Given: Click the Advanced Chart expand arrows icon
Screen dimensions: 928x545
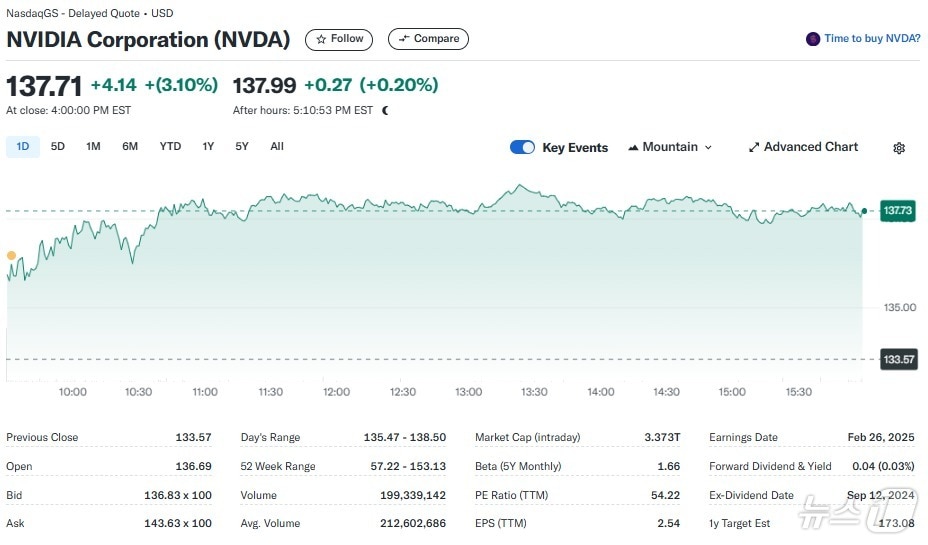Looking at the screenshot, I should pyautogui.click(x=754, y=147).
